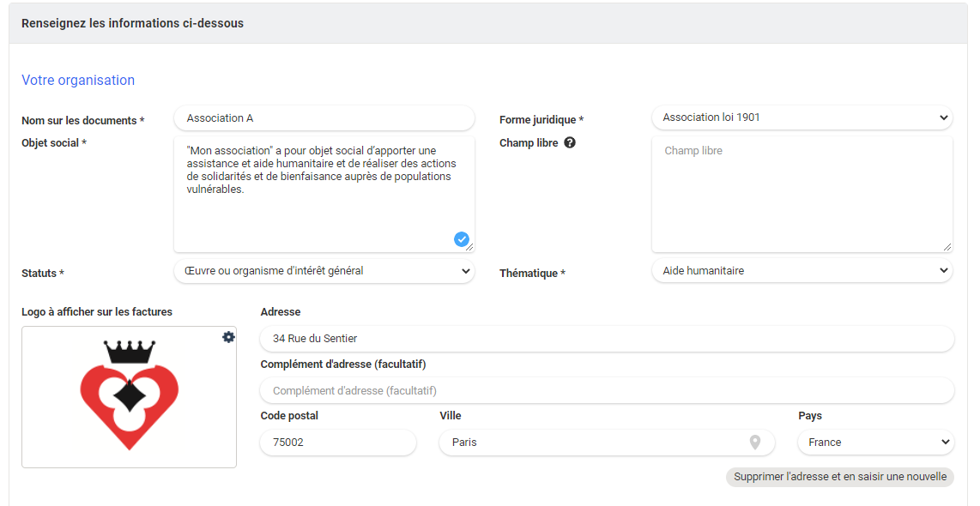Click the Votre organisation section heading
Screen dimensions: 980x506
click(x=78, y=81)
